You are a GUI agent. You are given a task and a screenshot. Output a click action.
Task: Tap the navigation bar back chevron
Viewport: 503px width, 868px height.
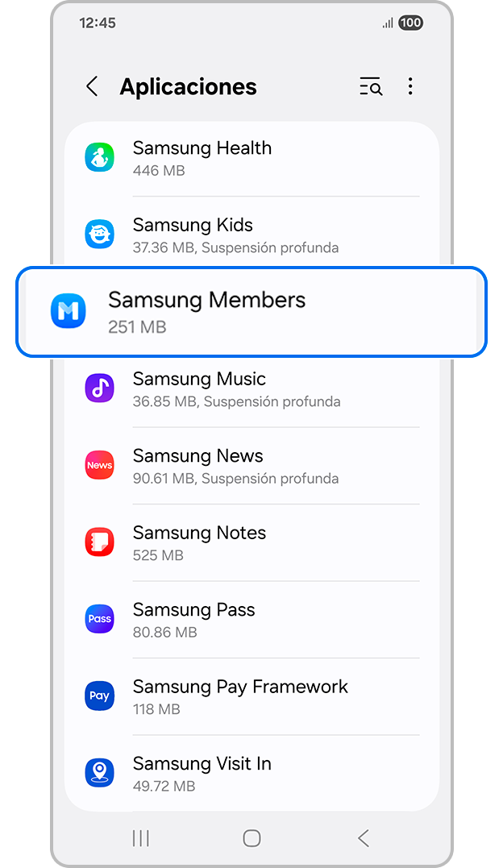point(364,838)
